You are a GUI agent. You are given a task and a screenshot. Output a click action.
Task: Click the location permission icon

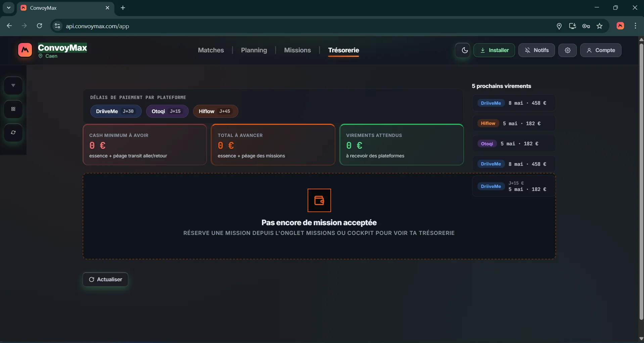pyautogui.click(x=559, y=26)
